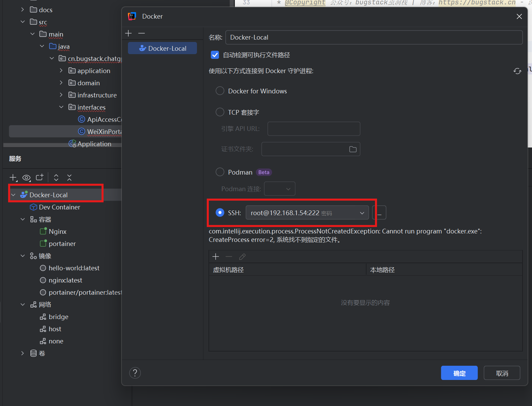The image size is (532, 406).
Task: Toggle auto-detect executable path checkbox
Action: pyautogui.click(x=215, y=55)
